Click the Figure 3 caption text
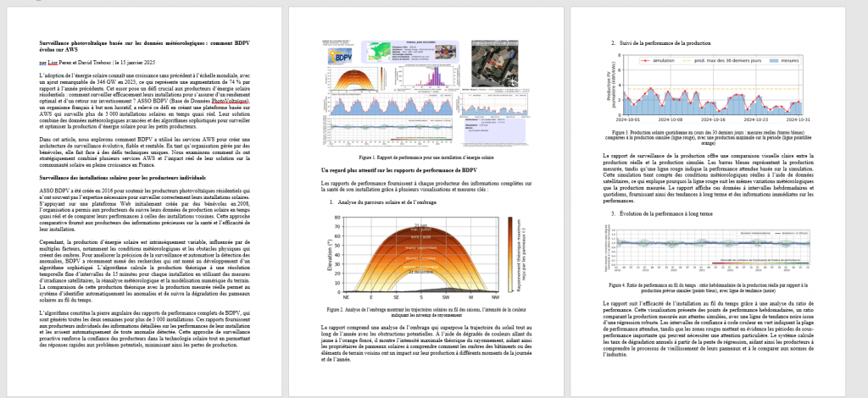This screenshot has height=398, width=868. [708, 138]
